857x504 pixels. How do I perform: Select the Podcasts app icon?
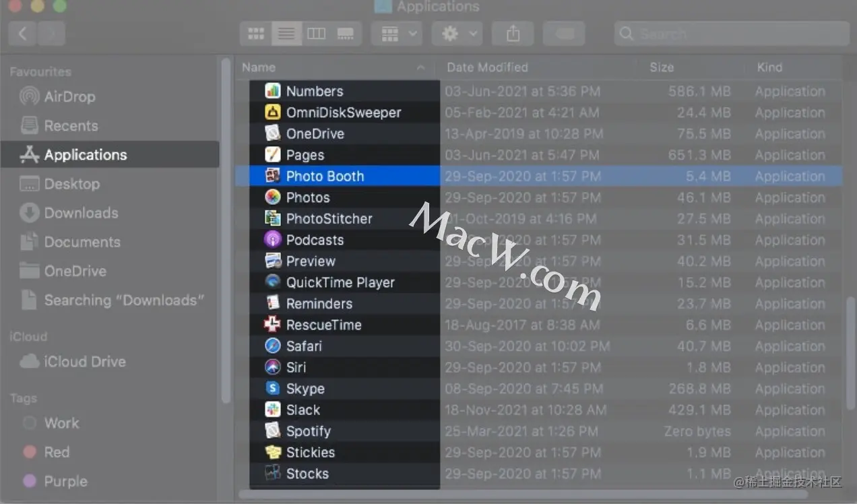(272, 240)
